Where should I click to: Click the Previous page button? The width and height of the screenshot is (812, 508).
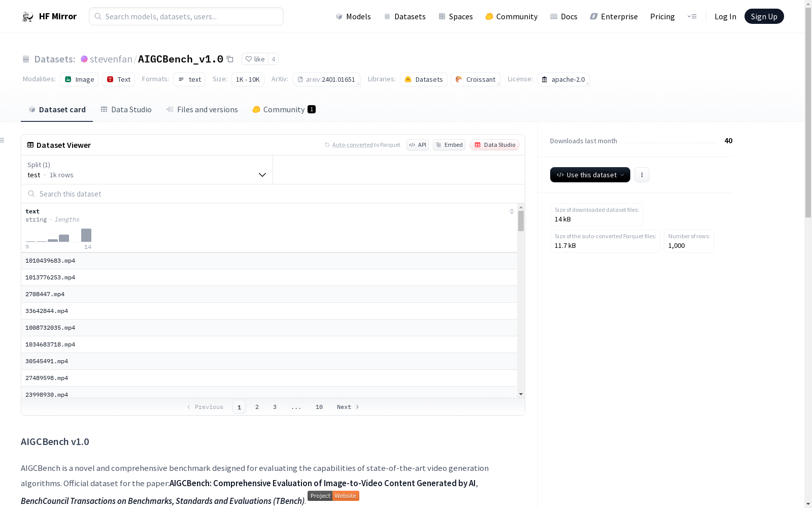coord(205,407)
